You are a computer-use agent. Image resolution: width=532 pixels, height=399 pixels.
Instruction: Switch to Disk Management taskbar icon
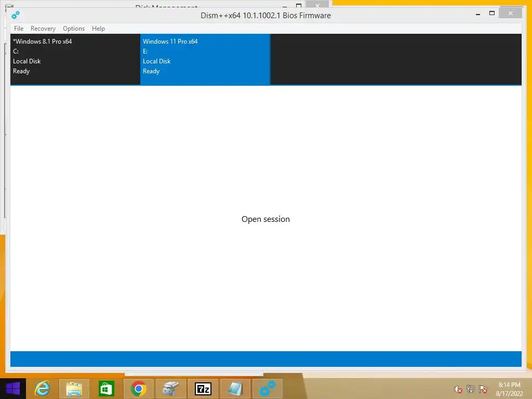(170, 389)
